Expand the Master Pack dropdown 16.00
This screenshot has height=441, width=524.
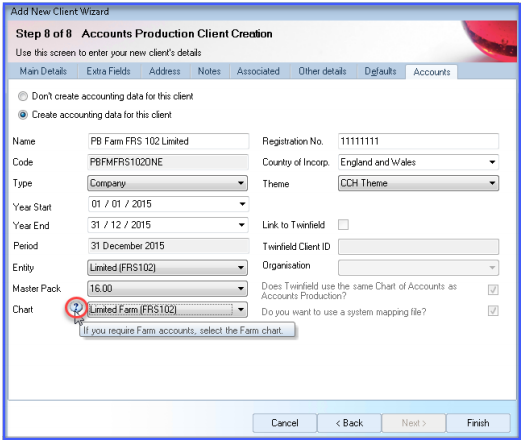point(168,289)
